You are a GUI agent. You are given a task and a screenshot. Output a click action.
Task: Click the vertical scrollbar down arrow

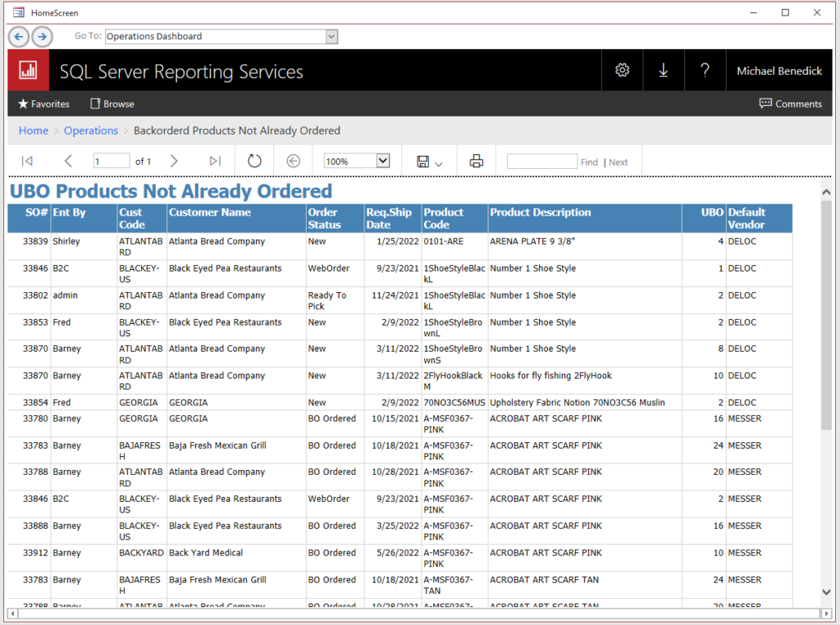coord(826,592)
